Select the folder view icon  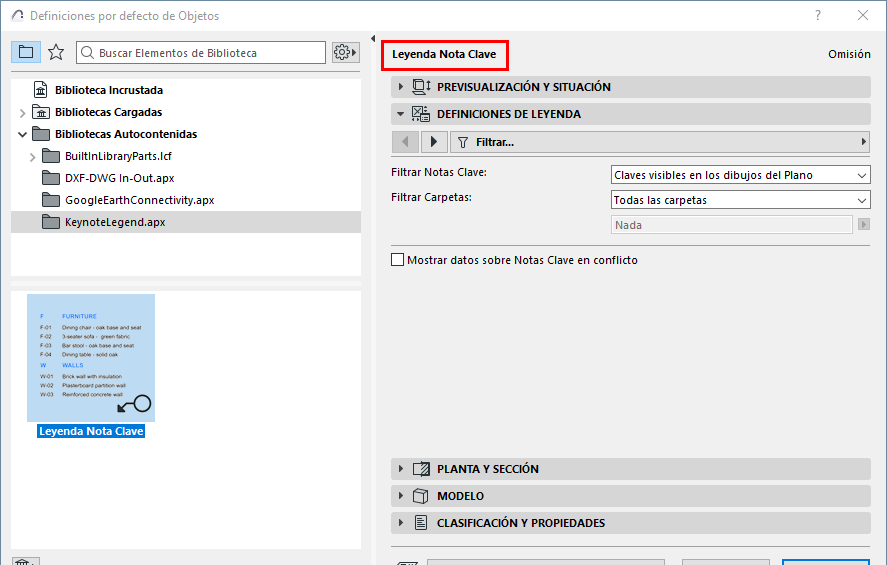pyautogui.click(x=25, y=52)
